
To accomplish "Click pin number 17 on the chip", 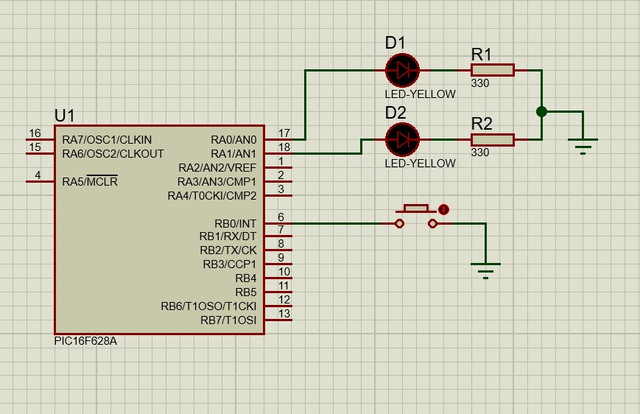I will [x=284, y=133].
